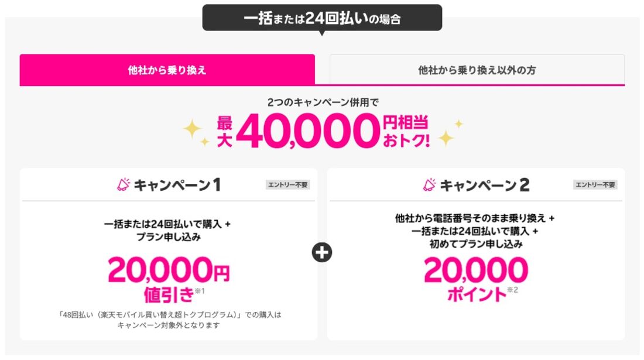Switch to the 他社から乗り換え以外の方 tab
Screen dimensions: 644x360
click(477, 70)
